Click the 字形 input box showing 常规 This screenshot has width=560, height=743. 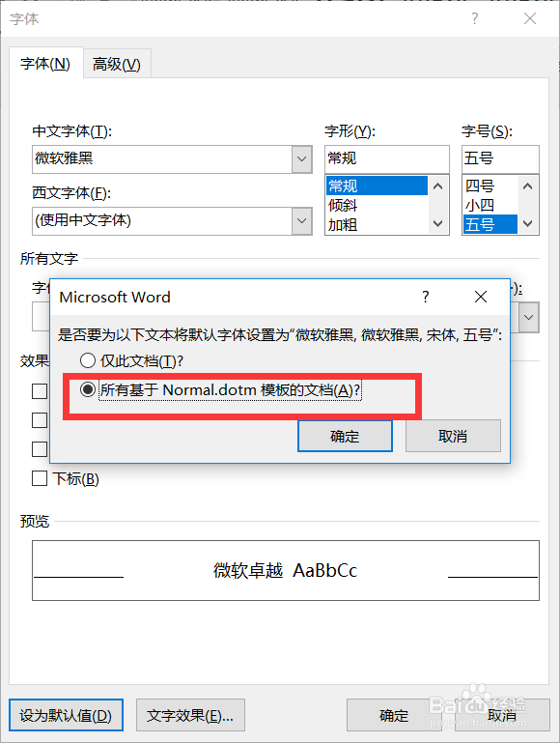click(x=387, y=158)
